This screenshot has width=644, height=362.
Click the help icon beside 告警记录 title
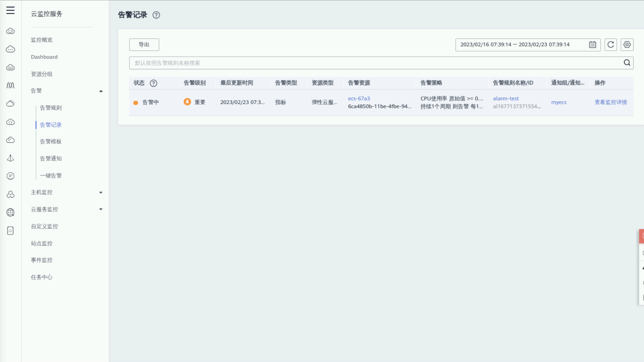tap(156, 15)
